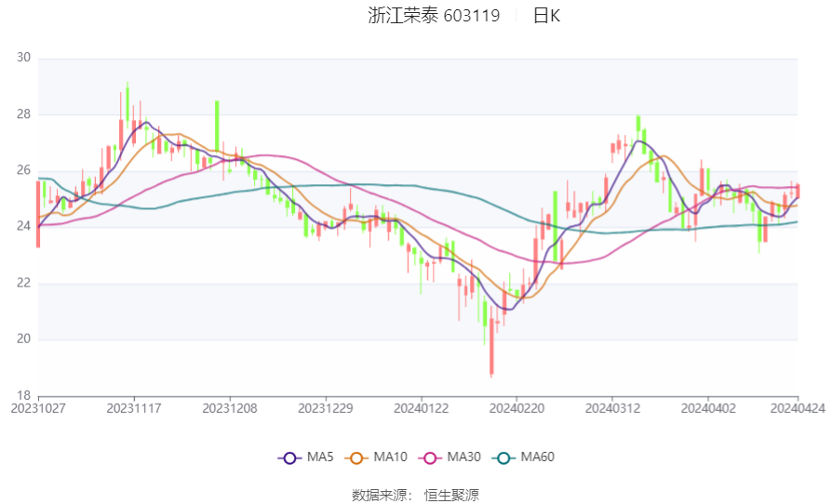Toggle the MA5 series via its label
The image size is (831, 504).
320,458
